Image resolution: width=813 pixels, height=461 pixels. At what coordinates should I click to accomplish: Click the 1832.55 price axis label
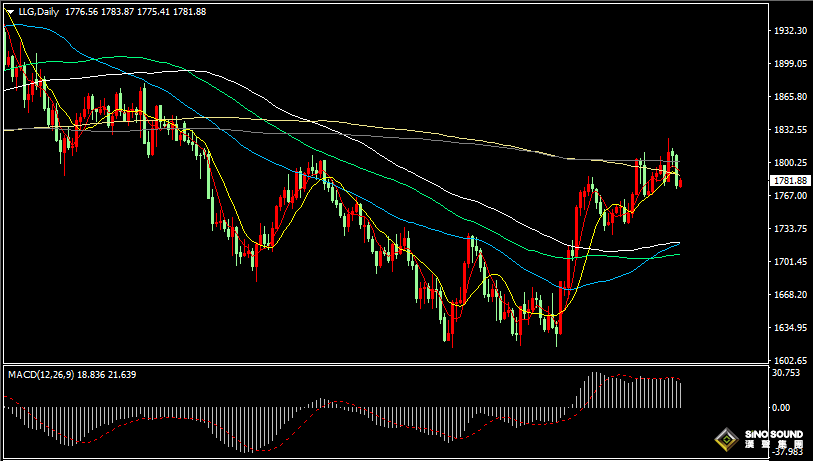click(x=790, y=130)
